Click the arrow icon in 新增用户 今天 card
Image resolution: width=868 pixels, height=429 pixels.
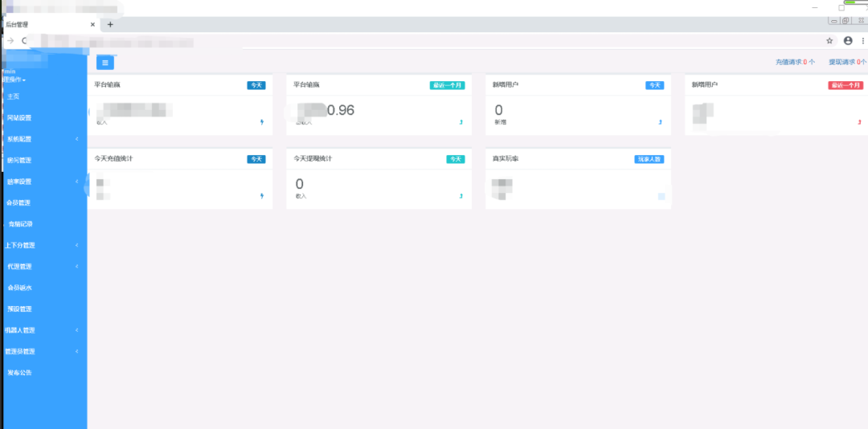[661, 122]
